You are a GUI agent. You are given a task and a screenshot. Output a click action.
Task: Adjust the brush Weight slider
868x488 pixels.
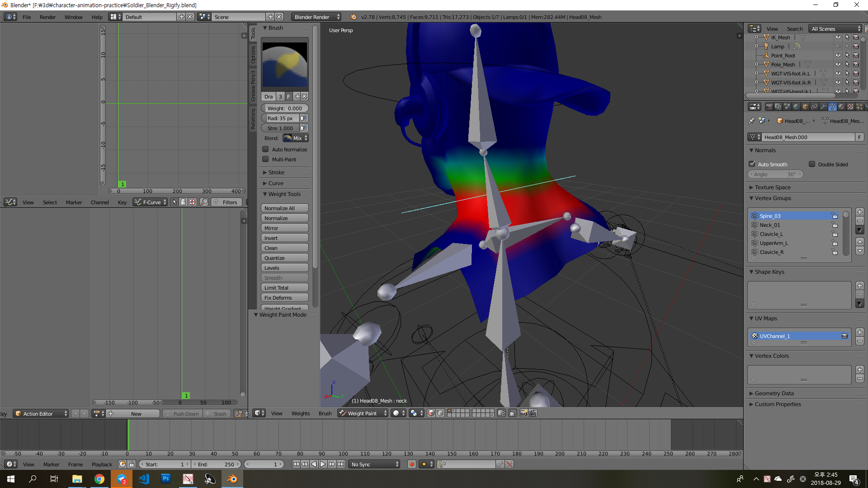click(285, 108)
